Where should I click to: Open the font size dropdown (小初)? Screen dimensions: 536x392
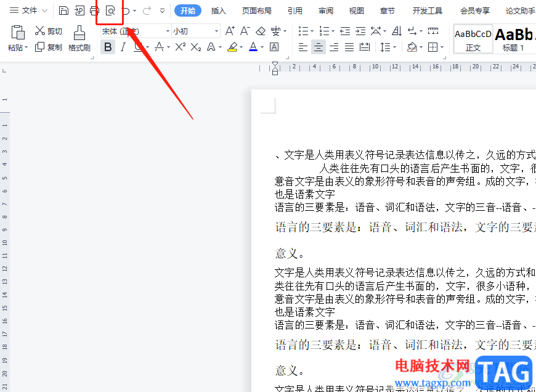[x=216, y=31]
